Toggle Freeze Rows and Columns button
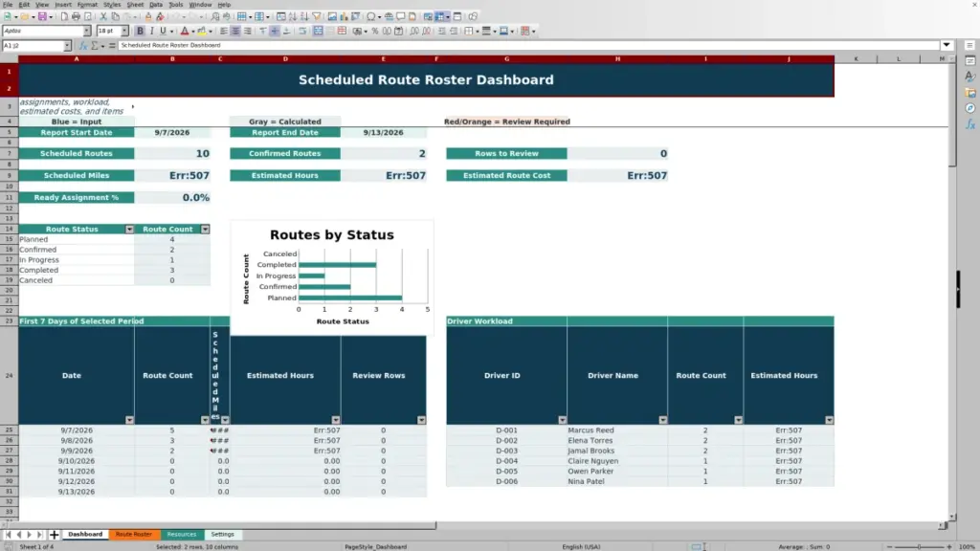 (439, 16)
